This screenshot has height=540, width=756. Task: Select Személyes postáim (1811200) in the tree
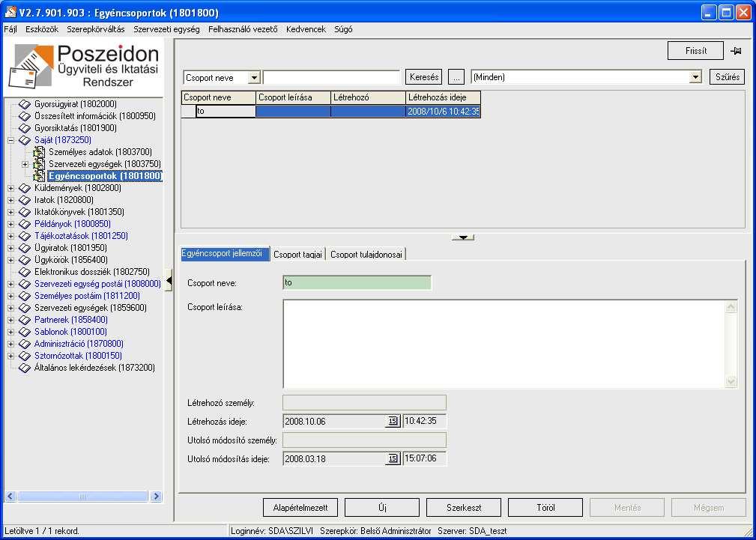click(x=87, y=296)
